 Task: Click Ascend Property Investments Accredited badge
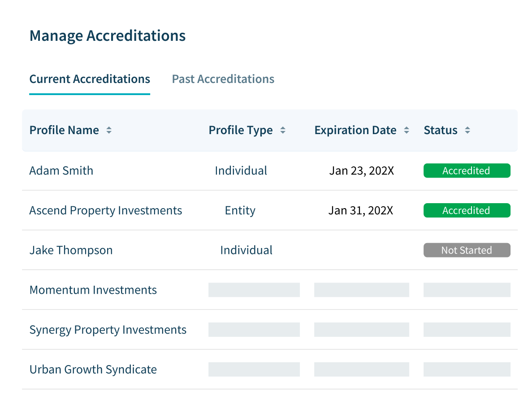point(467,210)
